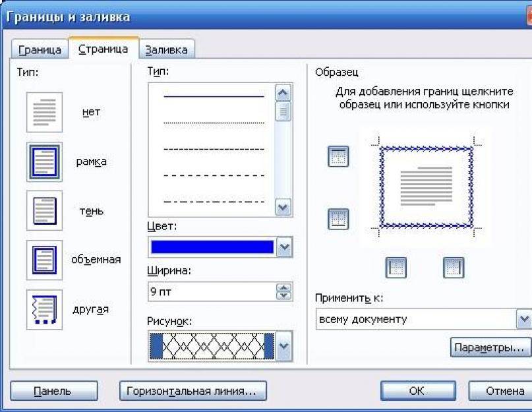Click the 'другая' label text
Viewport: 532px width, 412px height.
click(90, 310)
